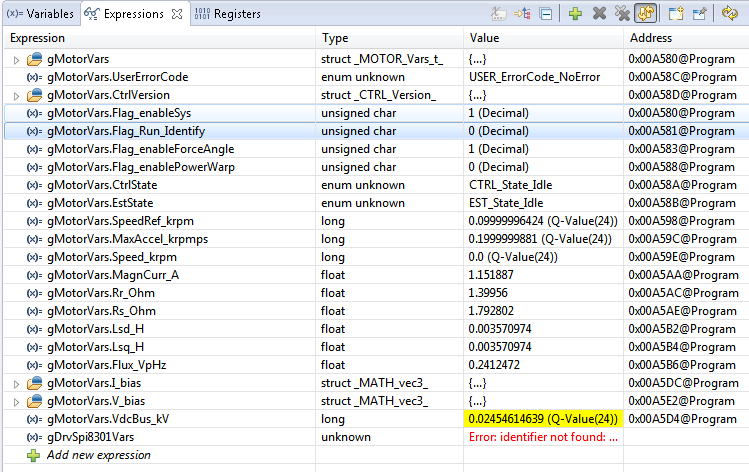Switch to the Registers tab
The height and width of the screenshot is (472, 749).
click(x=228, y=14)
